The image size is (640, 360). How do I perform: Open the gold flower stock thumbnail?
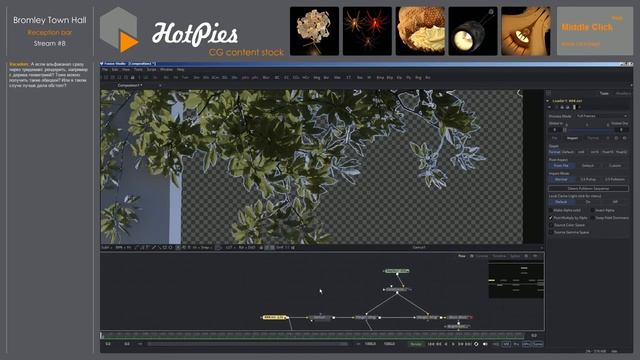click(314, 31)
